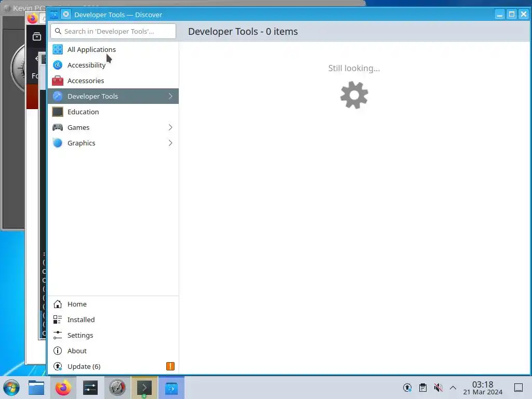Open the clipboard tray icon

point(423,388)
